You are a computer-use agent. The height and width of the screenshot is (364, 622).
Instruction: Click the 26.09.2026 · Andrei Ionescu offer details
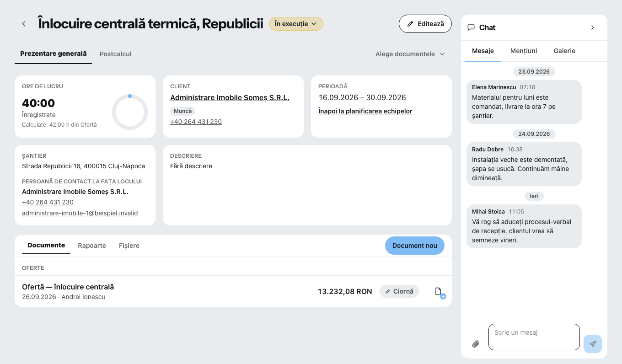click(x=64, y=297)
